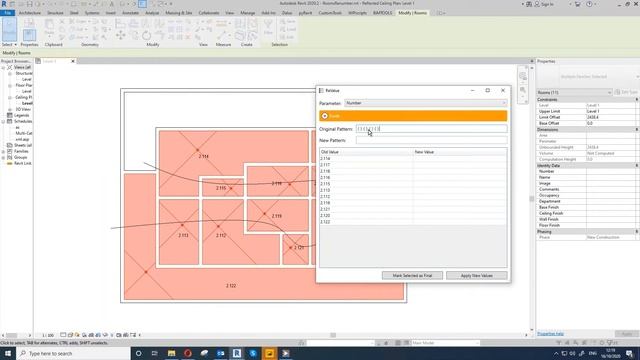Click the taskbar search box
640x360 pixels.
pos(73,353)
